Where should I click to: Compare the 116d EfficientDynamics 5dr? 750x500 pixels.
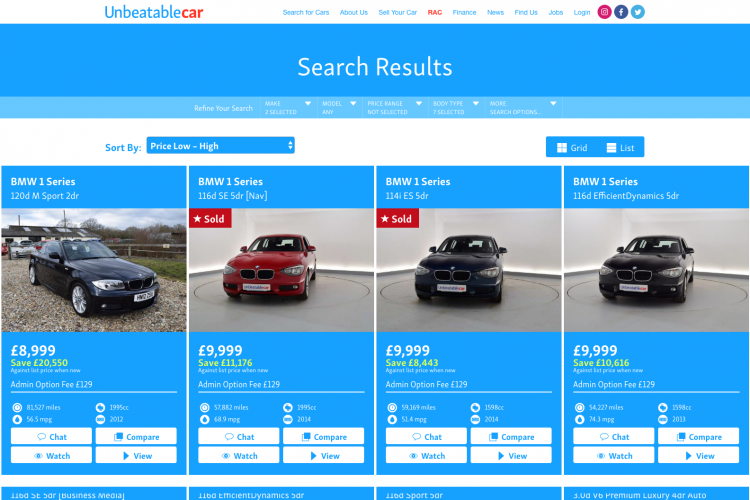(x=699, y=436)
